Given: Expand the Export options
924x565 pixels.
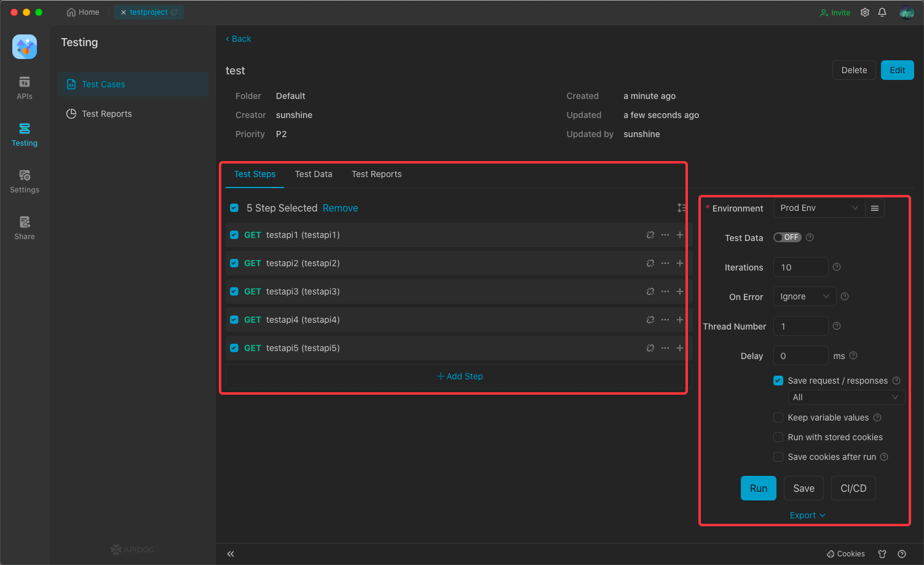Looking at the screenshot, I should click(807, 515).
